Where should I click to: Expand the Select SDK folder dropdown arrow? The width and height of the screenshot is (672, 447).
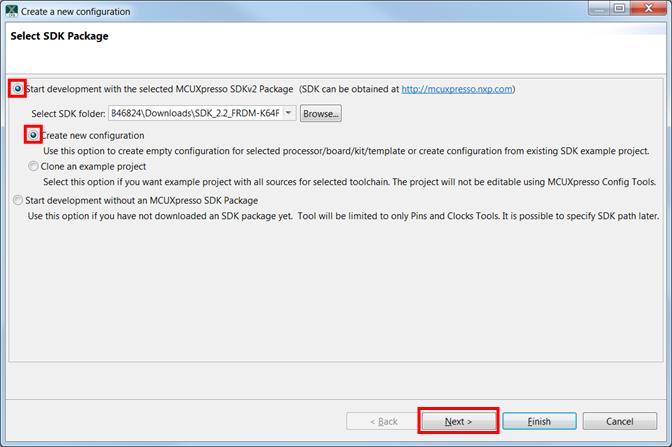289,113
